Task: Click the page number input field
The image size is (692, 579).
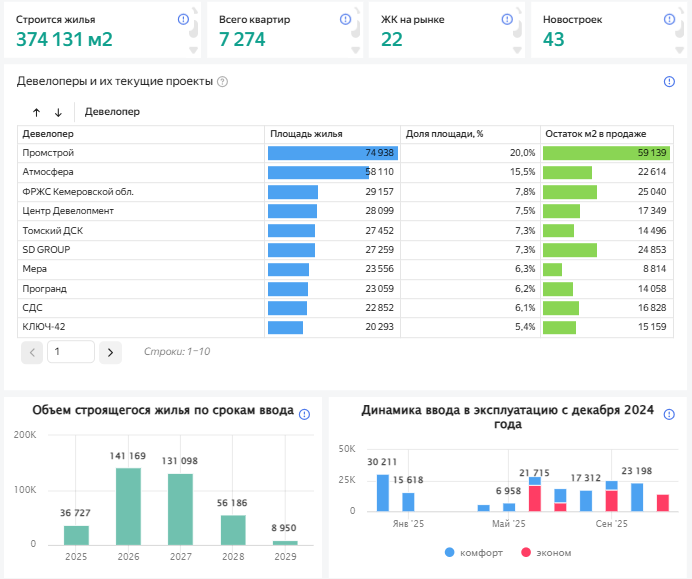Action: (x=71, y=352)
